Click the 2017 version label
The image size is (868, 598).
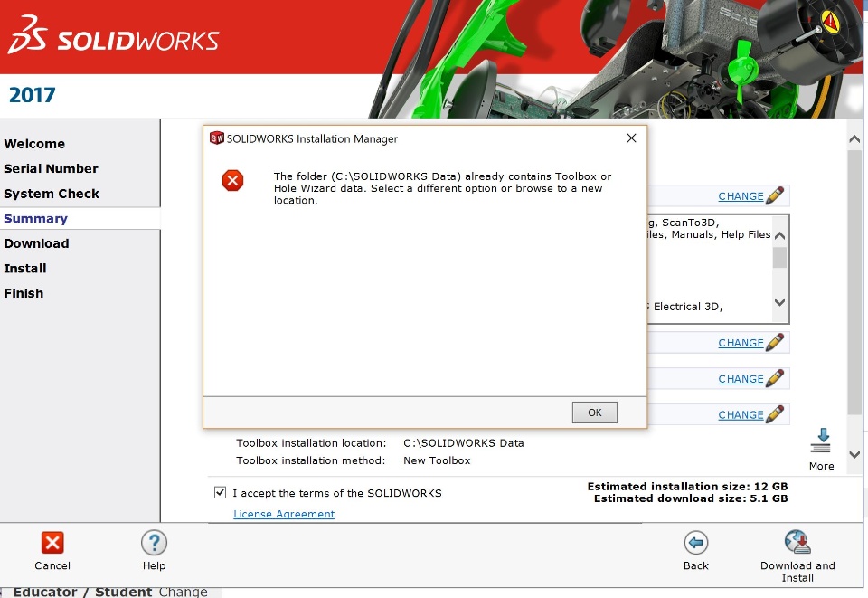coord(33,95)
